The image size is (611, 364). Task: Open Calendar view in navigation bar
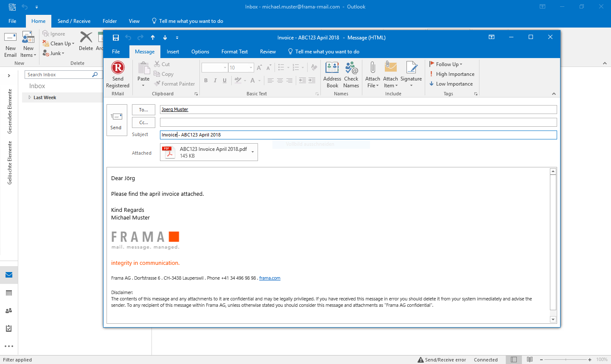point(9,293)
